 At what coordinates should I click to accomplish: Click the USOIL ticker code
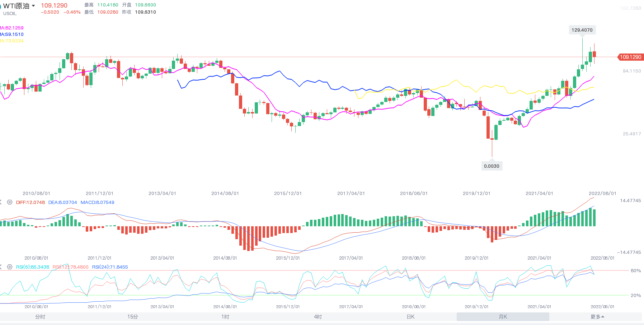pyautogui.click(x=10, y=13)
